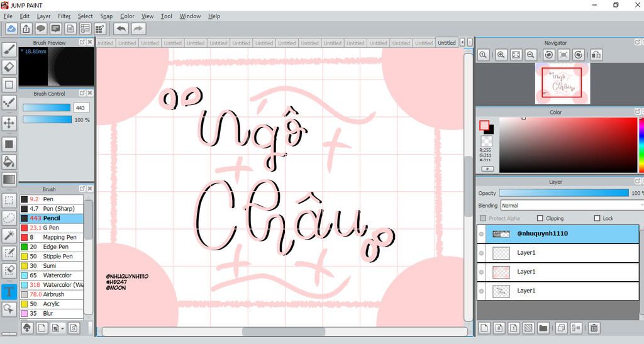The width and height of the screenshot is (644, 344).
Task: Select the Gradient tool
Action: [9, 179]
